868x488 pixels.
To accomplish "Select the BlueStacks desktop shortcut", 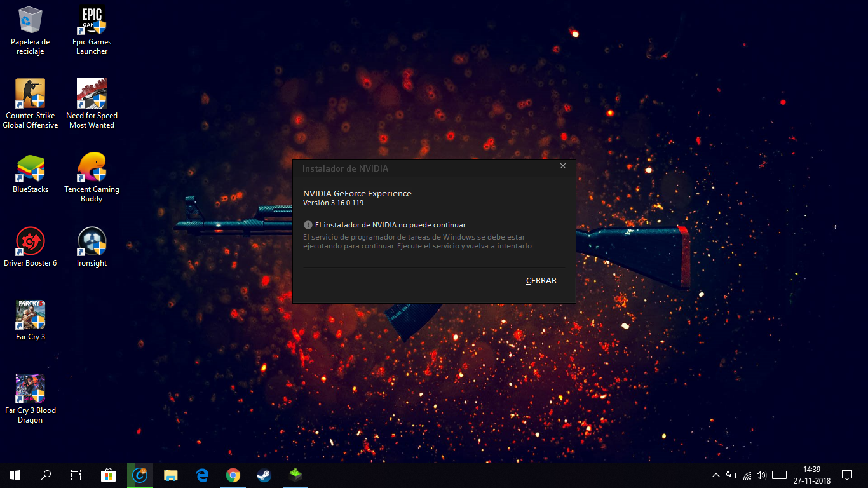I will click(31, 173).
